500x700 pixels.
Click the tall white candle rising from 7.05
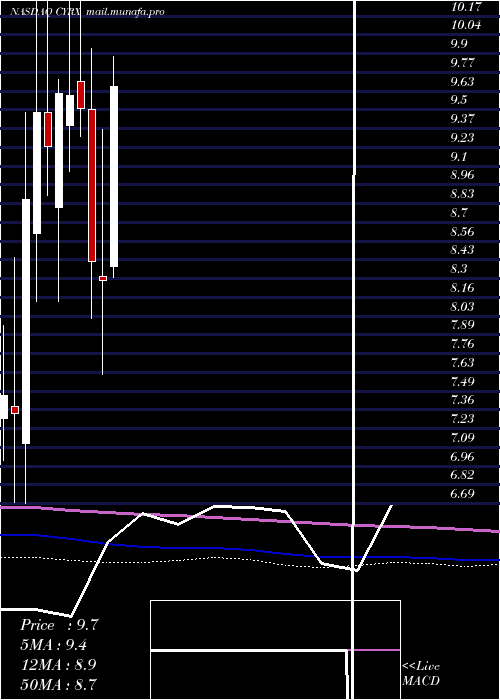pyautogui.click(x=26, y=321)
